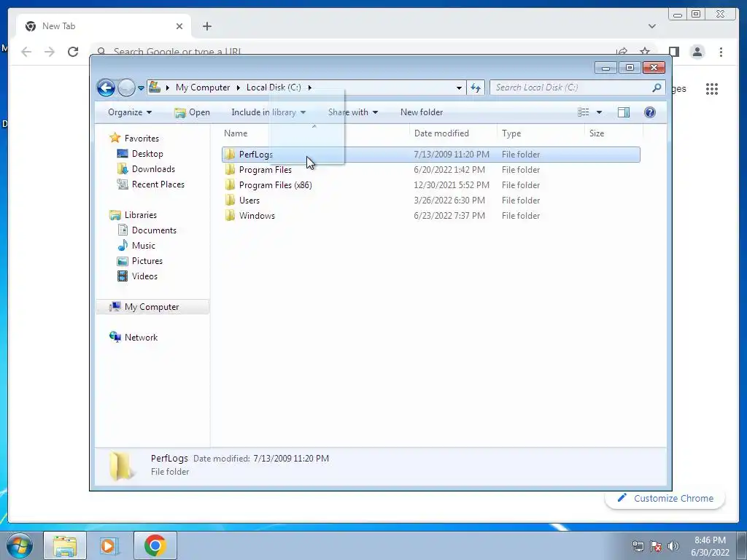The image size is (747, 560).
Task: Reload page in Chrome
Action: [73, 52]
